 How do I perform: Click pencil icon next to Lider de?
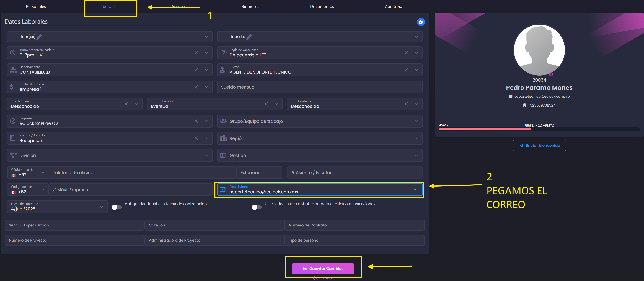point(249,37)
